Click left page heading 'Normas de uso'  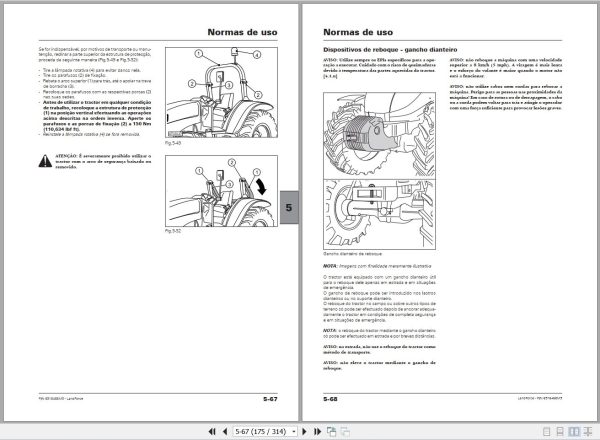tap(243, 32)
